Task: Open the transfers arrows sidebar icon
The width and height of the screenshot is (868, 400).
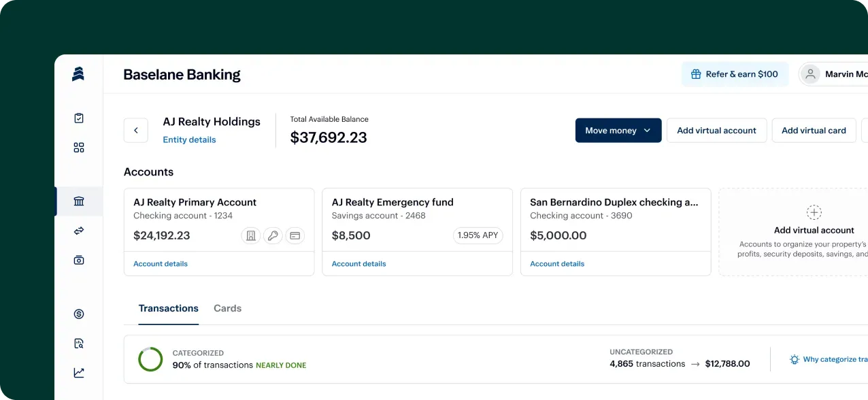Action: coord(79,231)
